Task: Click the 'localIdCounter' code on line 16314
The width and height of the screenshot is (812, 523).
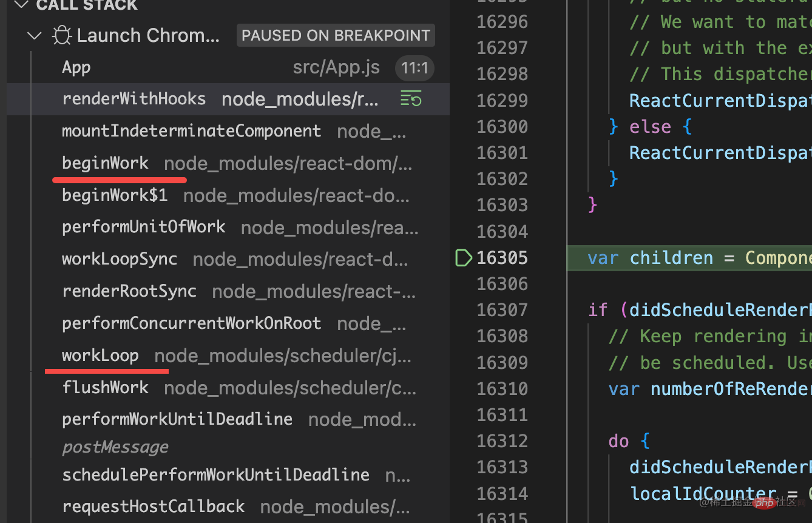Action: coord(703,493)
